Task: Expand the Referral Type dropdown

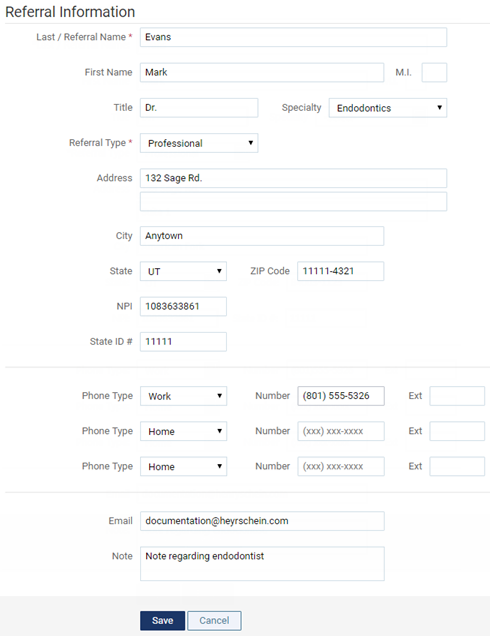Action: pyautogui.click(x=199, y=143)
